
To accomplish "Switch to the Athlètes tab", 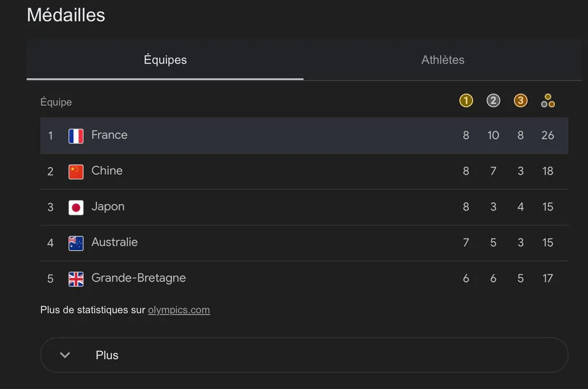I will coord(443,60).
